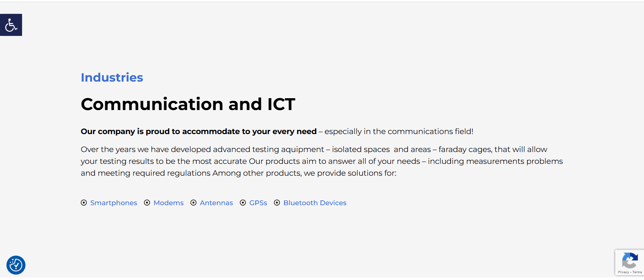Go to the Antennas link

point(216,203)
